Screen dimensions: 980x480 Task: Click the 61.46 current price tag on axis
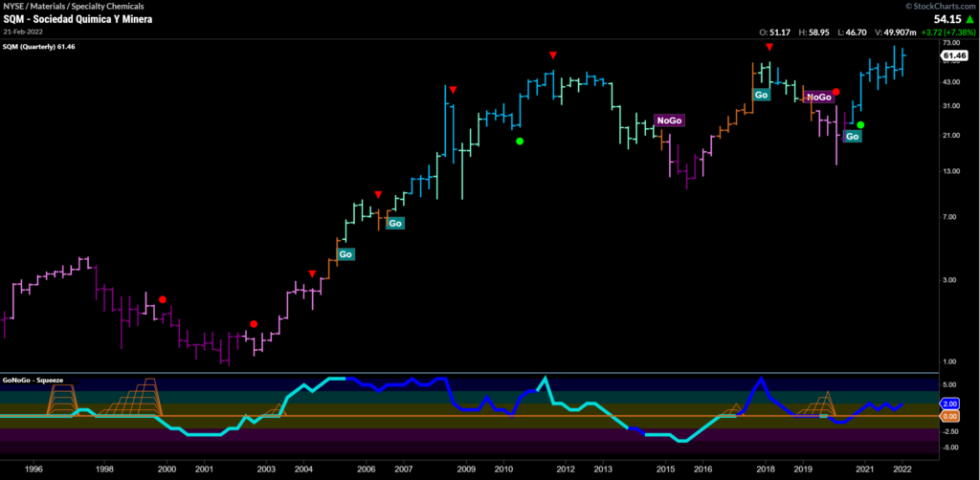point(955,56)
